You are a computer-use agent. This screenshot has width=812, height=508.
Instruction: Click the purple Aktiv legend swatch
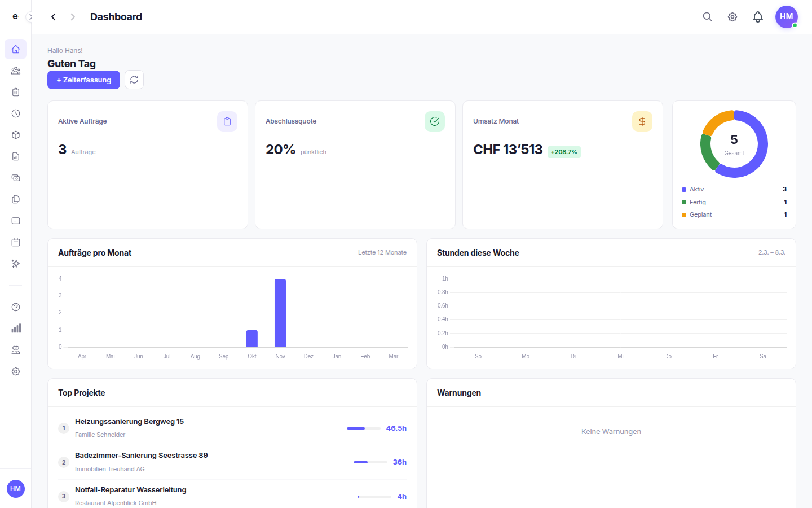[x=684, y=190]
